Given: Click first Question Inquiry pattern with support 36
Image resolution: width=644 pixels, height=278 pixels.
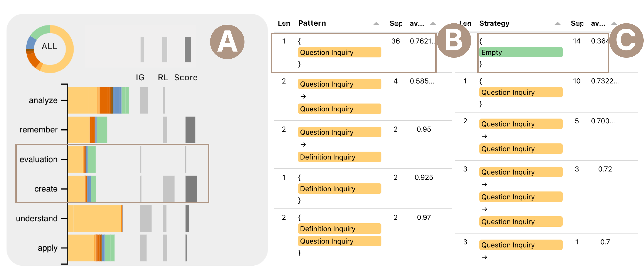Looking at the screenshot, I should (x=340, y=52).
